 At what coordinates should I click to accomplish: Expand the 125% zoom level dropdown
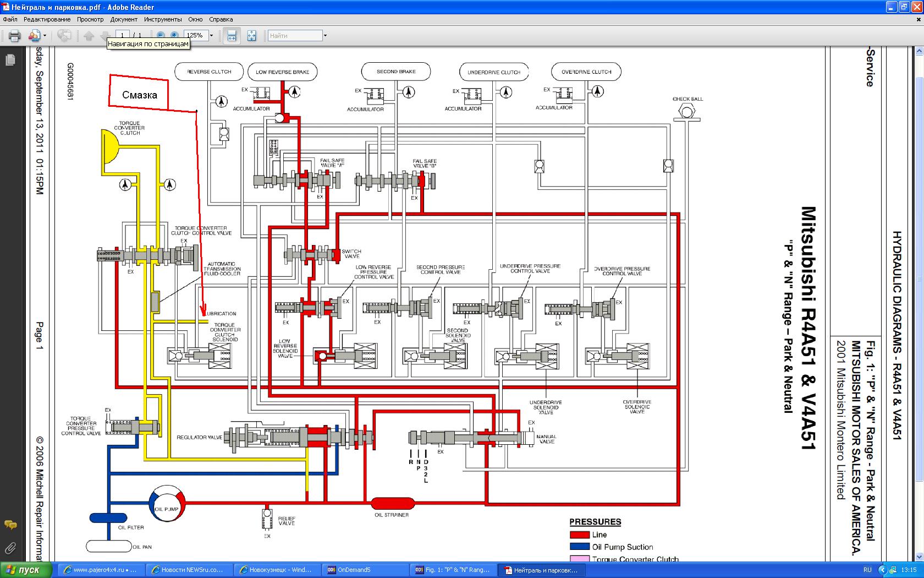pos(211,35)
